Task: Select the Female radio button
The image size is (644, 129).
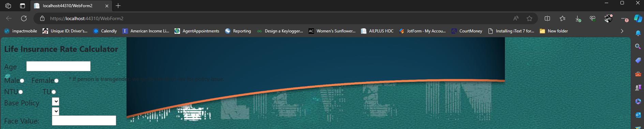Action: pyautogui.click(x=56, y=81)
